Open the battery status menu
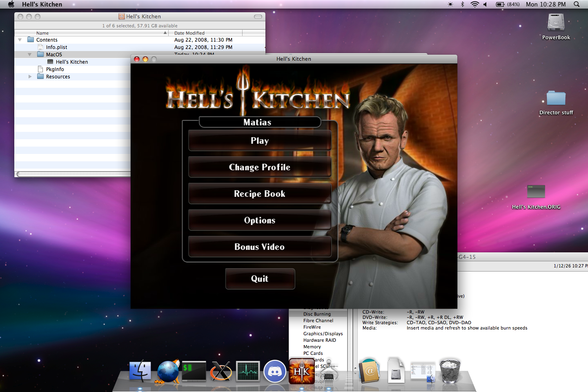The image size is (588, 392). click(508, 4)
